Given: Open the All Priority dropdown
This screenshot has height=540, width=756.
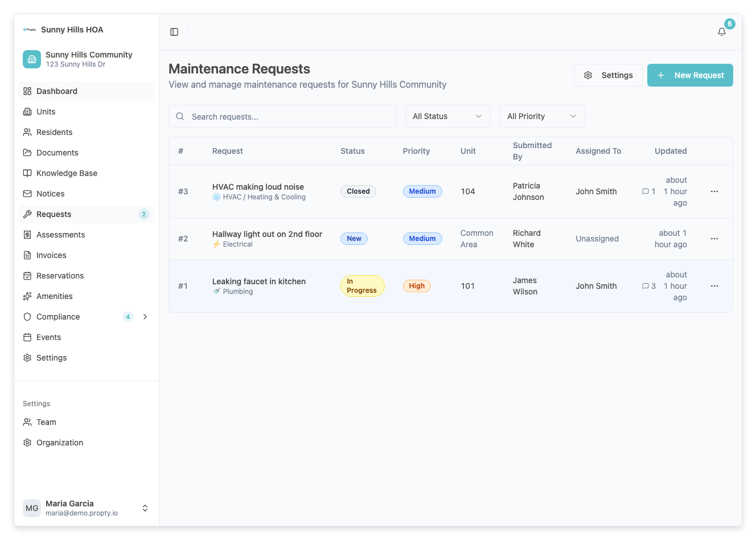Looking at the screenshot, I should click(541, 116).
